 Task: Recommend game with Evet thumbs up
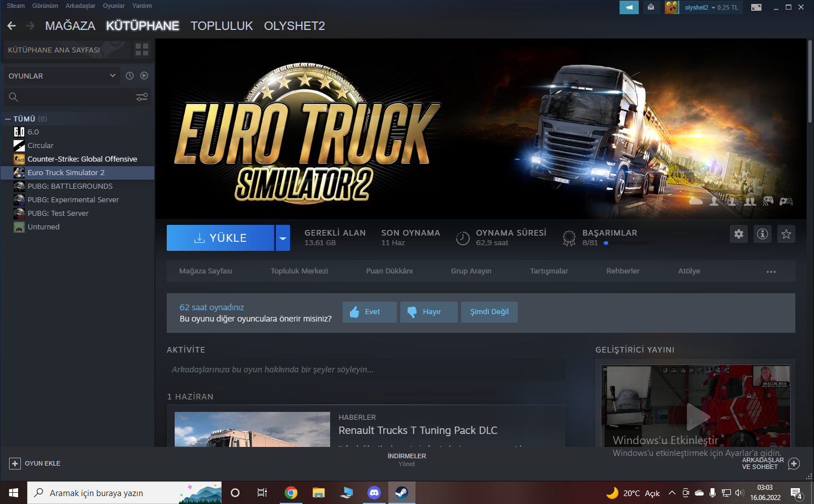[x=370, y=312]
